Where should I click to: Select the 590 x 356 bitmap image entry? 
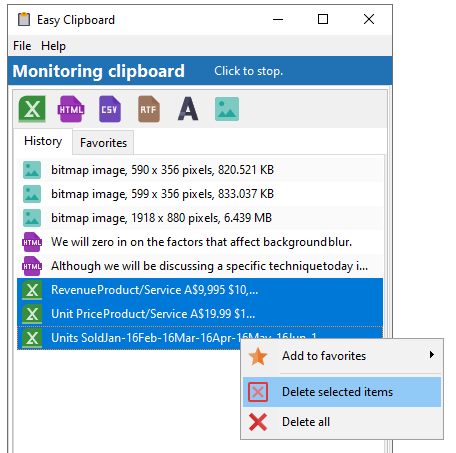(200, 170)
